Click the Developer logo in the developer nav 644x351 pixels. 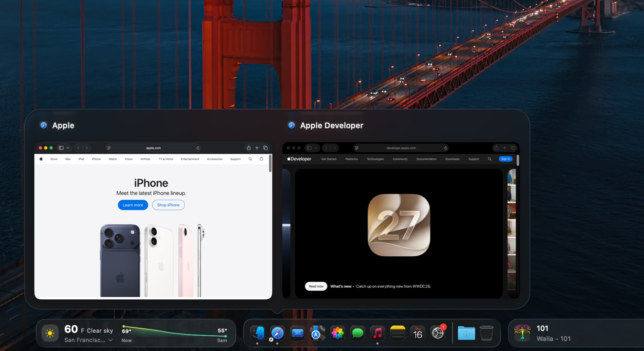299,159
